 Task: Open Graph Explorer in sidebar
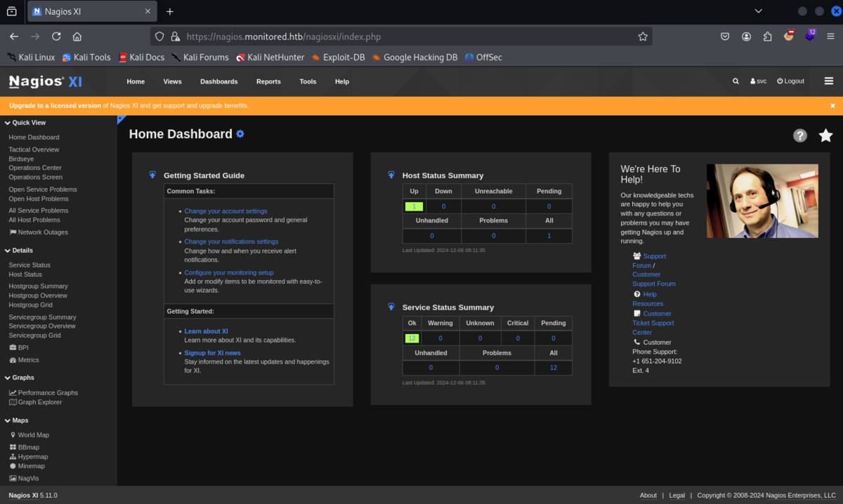pos(35,402)
